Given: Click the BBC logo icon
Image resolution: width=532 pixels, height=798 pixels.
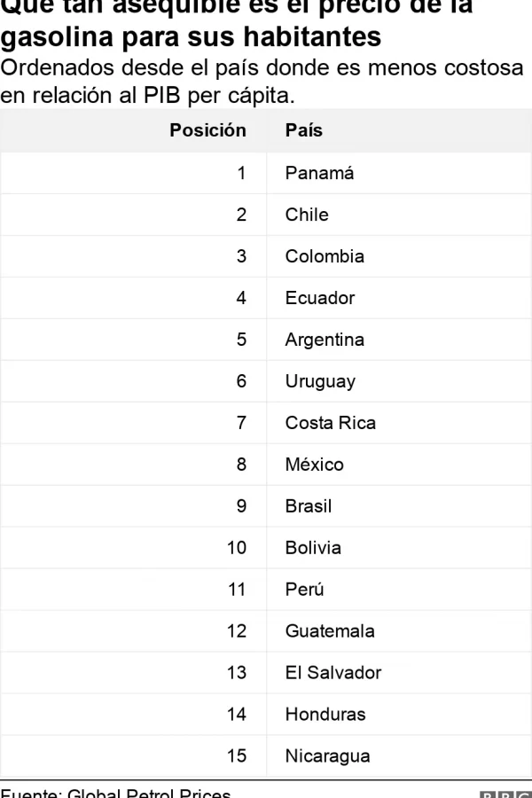Looking at the screenshot, I should pyautogui.click(x=505, y=794).
